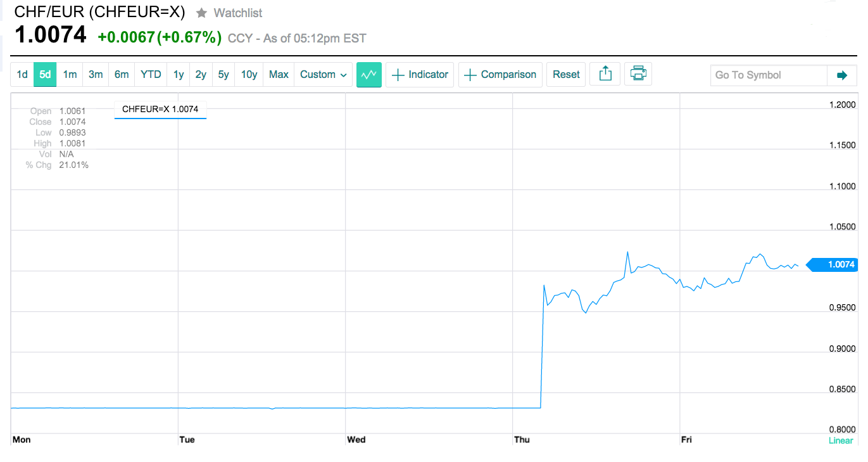This screenshot has width=868, height=462.
Task: Toggle the Linear scale setting
Action: click(841, 440)
